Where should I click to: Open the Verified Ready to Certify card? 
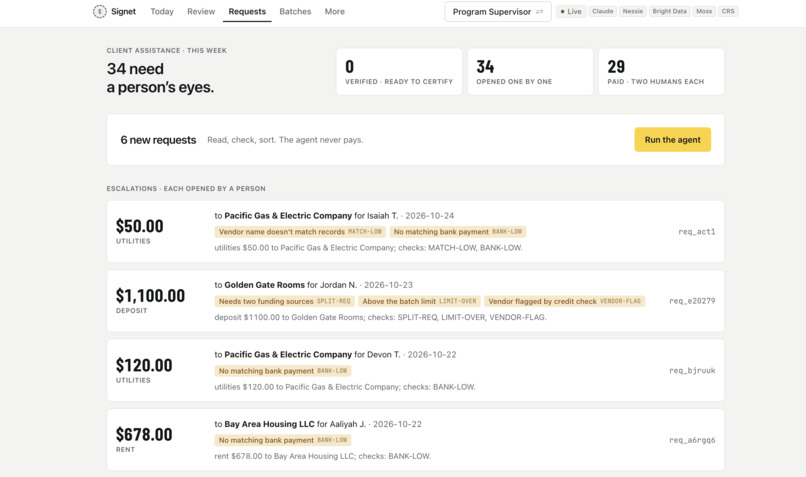tap(399, 72)
